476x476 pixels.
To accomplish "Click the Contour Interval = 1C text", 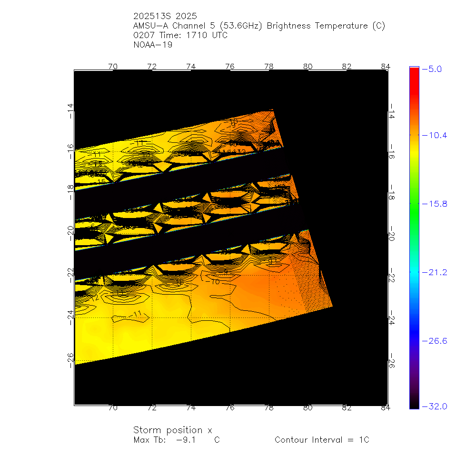I will pyautogui.click(x=322, y=440).
